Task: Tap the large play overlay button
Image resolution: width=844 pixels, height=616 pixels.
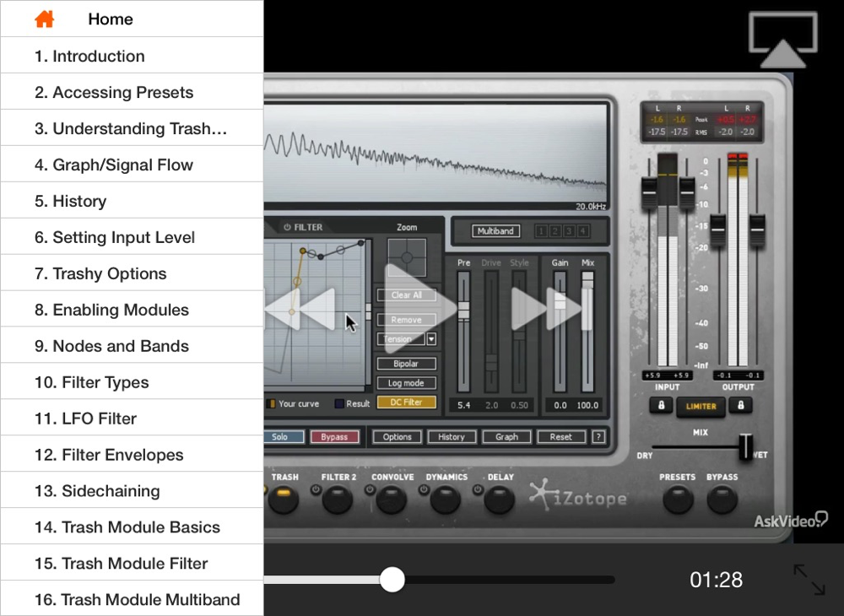Action: point(419,308)
